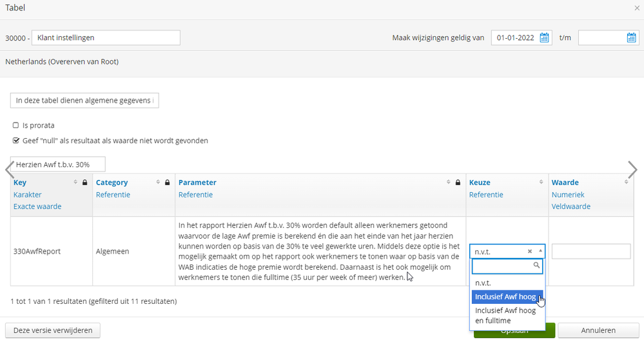
Task: Toggle the Is prorata checkbox
Action: coord(15,125)
